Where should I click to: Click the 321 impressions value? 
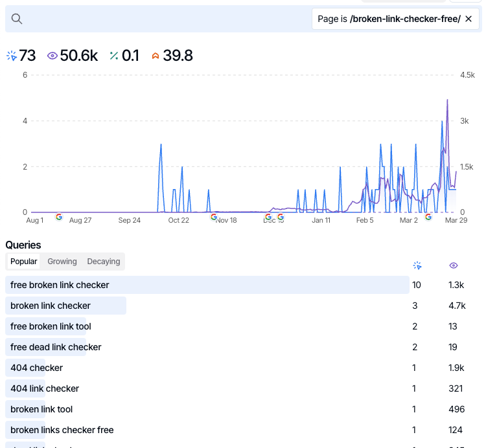(x=456, y=389)
